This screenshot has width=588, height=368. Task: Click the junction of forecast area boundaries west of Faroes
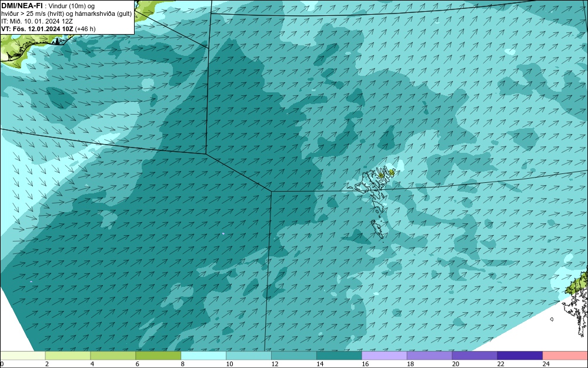271,191
